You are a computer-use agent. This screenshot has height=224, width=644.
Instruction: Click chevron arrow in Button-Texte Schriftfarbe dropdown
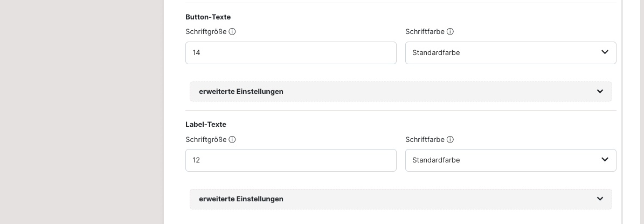[605, 52]
